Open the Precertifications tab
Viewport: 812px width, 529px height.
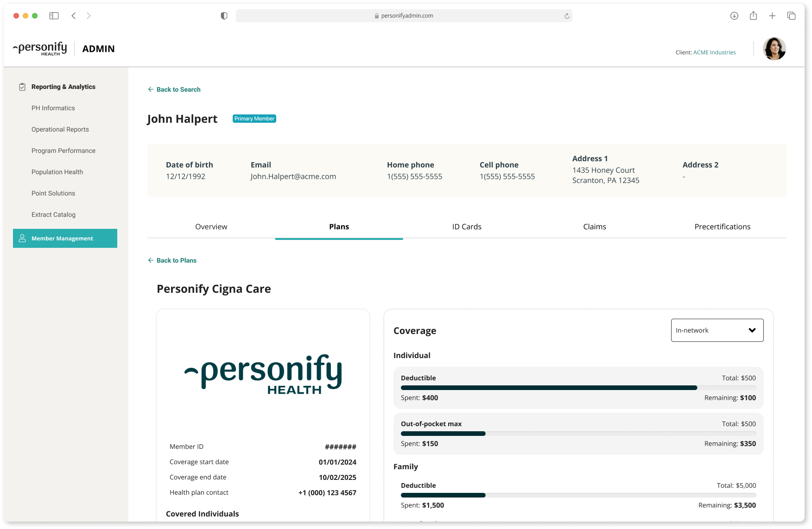point(722,227)
